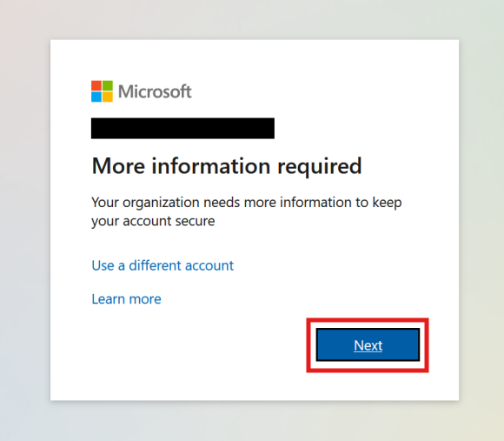Click the gradient background above the dialog
504x441 pixels.
coord(252,19)
